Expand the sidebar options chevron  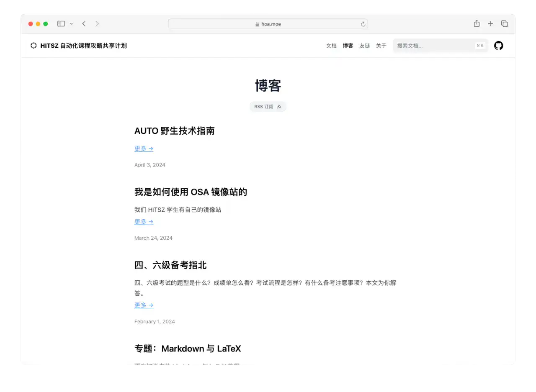click(x=71, y=24)
